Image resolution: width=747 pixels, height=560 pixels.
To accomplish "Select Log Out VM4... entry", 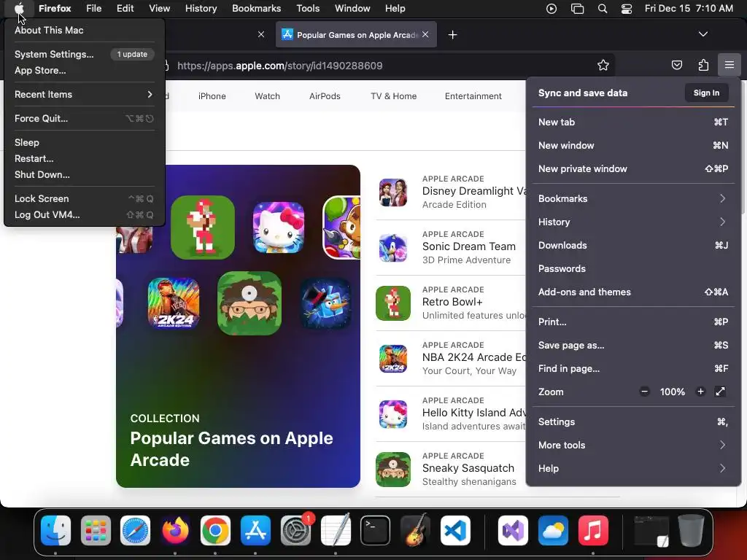I will 85,215.
